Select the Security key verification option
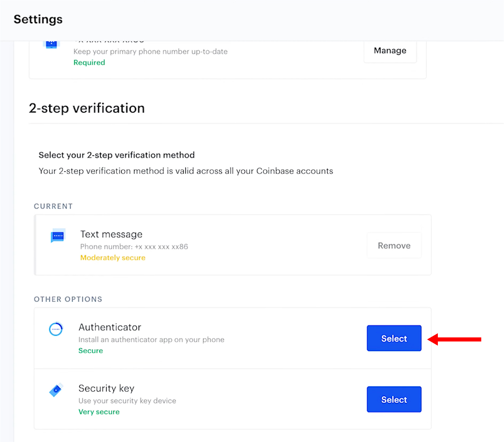 pyautogui.click(x=394, y=399)
